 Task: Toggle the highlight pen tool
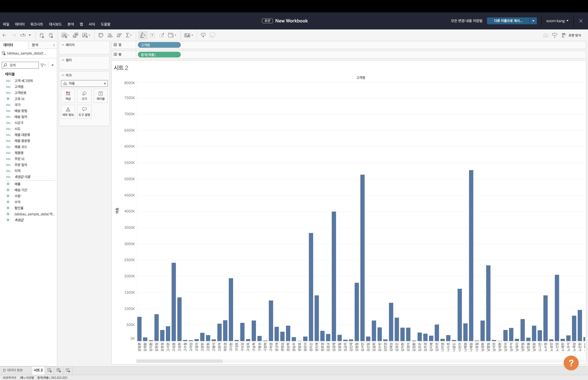[x=142, y=35]
